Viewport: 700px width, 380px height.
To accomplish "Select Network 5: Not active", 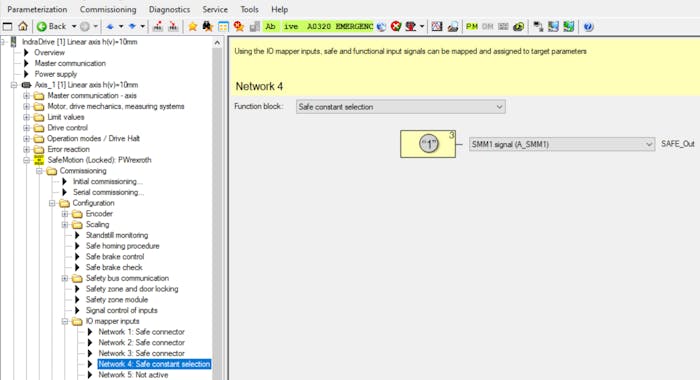I will tap(133, 375).
